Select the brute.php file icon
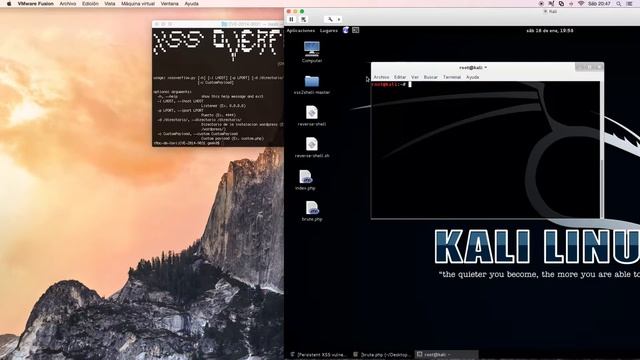This screenshot has height=360, width=640. pos(312,211)
